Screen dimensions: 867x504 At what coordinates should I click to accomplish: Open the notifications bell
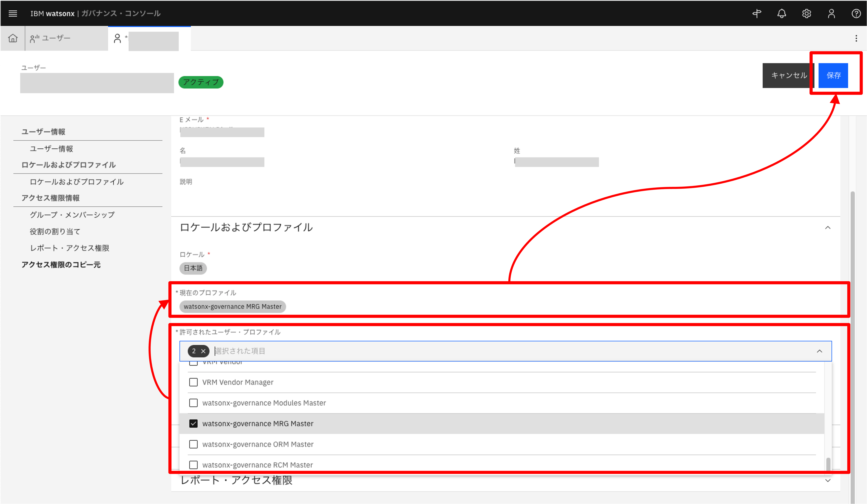tap(782, 13)
